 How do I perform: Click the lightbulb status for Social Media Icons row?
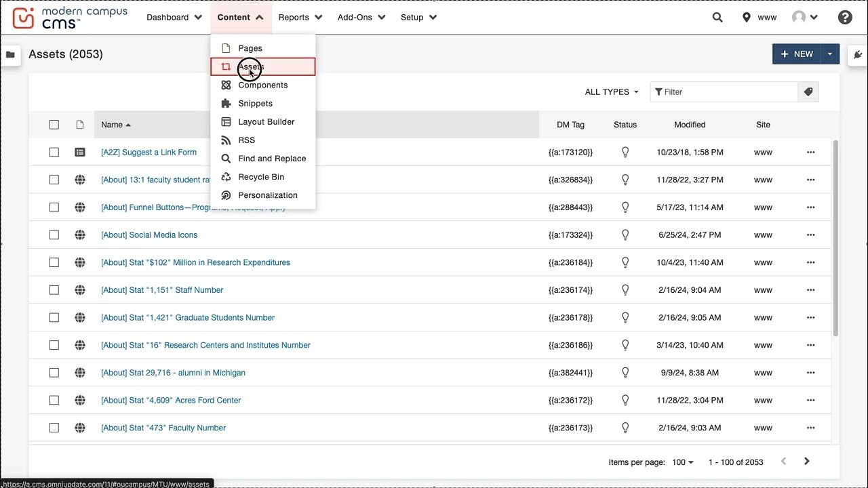coord(625,235)
